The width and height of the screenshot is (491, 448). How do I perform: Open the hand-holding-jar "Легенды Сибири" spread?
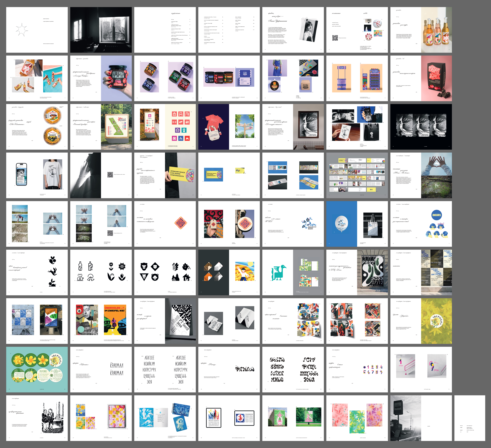101,78
